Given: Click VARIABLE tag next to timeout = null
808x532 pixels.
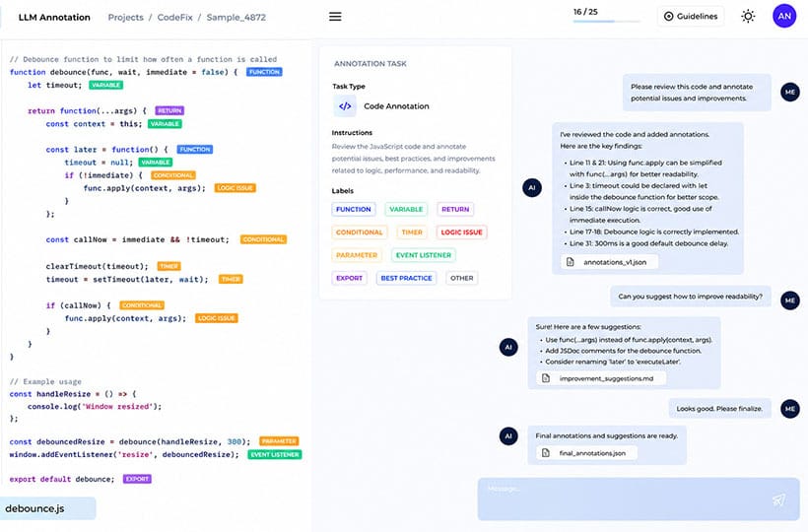Looking at the screenshot, I should click(x=155, y=163).
